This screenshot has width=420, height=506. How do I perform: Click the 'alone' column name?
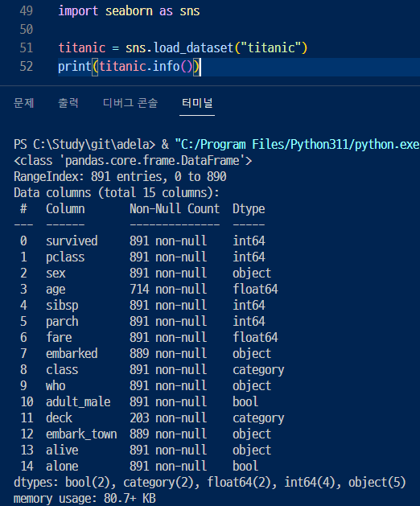pos(62,467)
